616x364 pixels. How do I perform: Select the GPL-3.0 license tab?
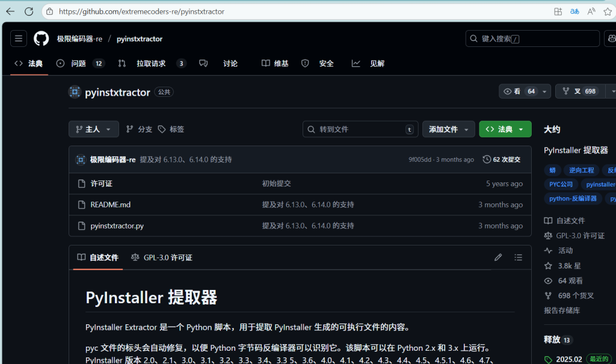click(162, 258)
